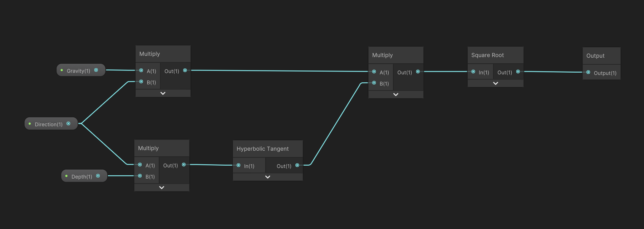Select the Depth property node

click(82, 176)
